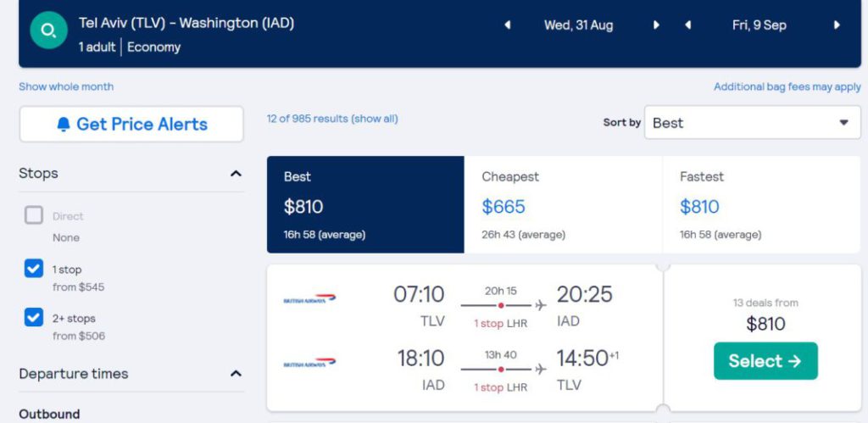Select the $810 British Airways deal
Screen dimensions: 868x423
(x=765, y=361)
